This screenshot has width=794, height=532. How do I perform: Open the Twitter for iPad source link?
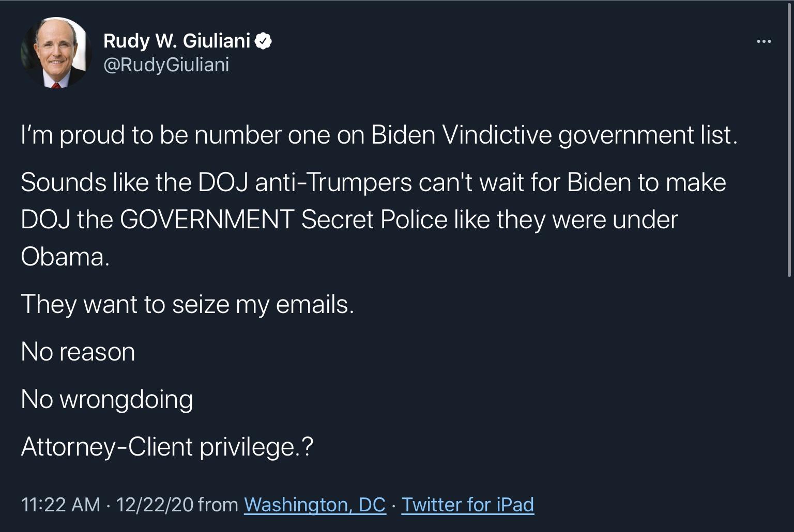tap(468, 505)
